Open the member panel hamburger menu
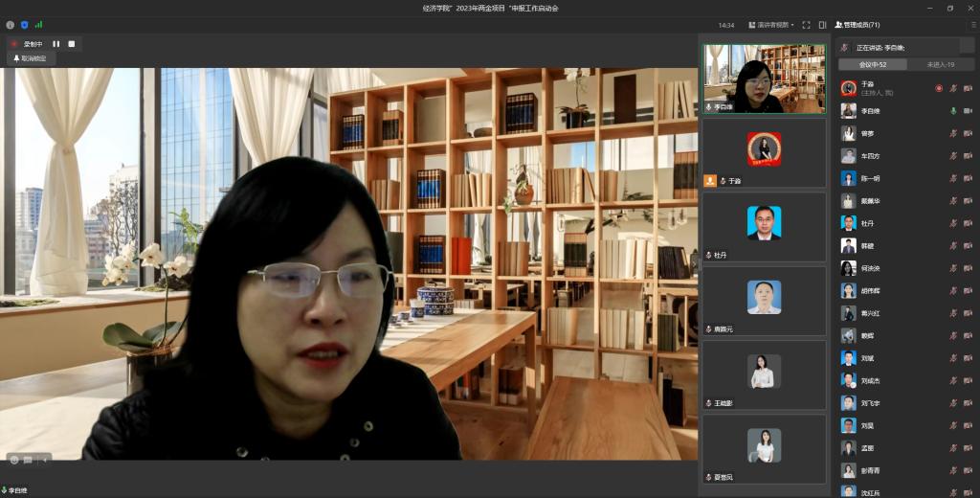The width and height of the screenshot is (980, 498). 972,25
